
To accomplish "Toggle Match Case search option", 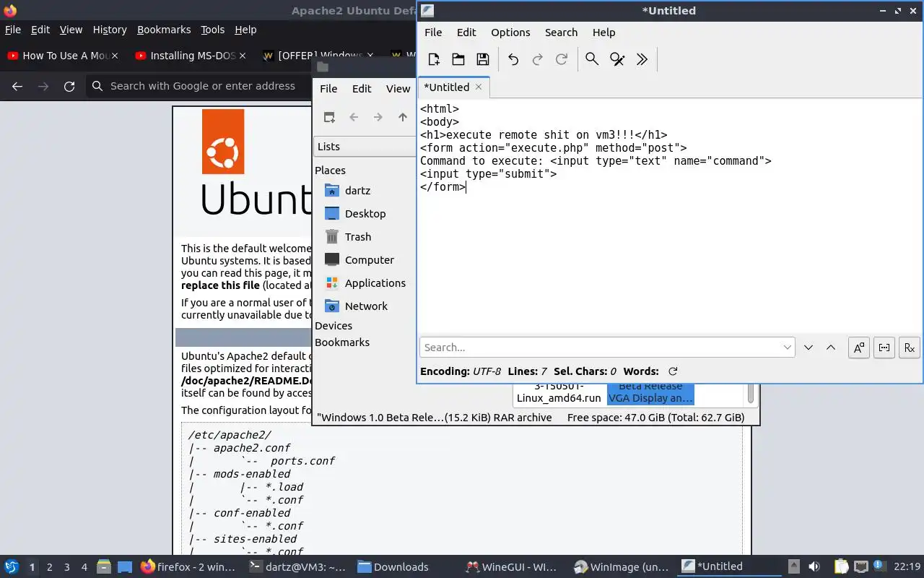I will click(859, 348).
